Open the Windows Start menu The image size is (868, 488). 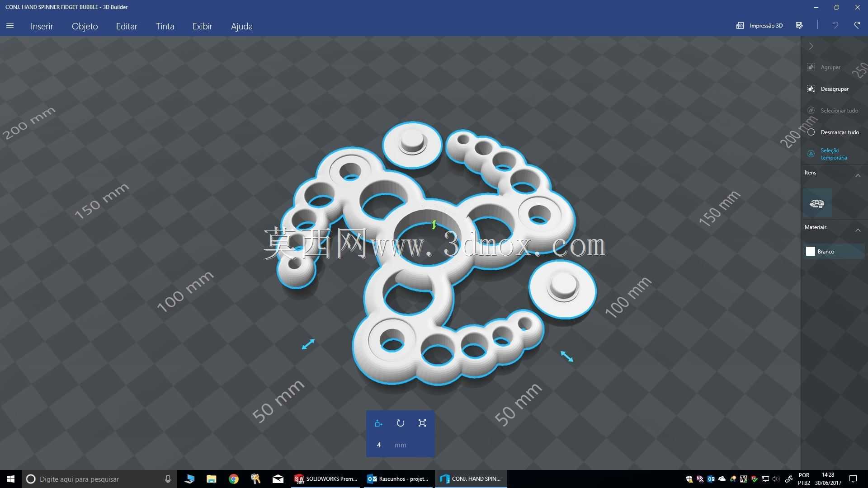11,479
